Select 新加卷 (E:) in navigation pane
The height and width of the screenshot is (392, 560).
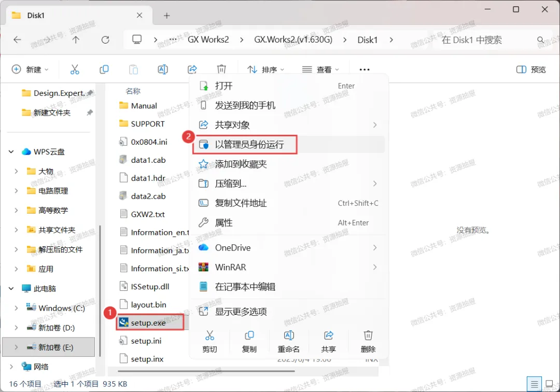49,347
